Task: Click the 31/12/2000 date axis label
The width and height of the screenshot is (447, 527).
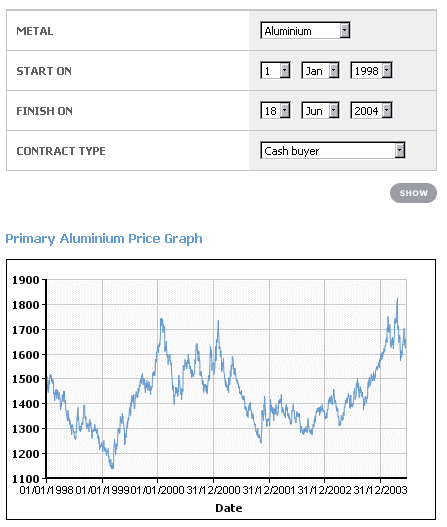Action: pyautogui.click(x=213, y=490)
